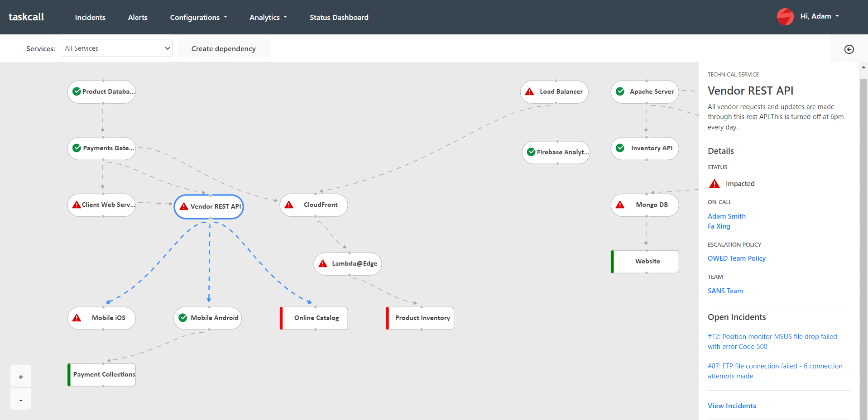The width and height of the screenshot is (868, 420).
Task: Collapse the details panel with arrow icon
Action: click(849, 49)
